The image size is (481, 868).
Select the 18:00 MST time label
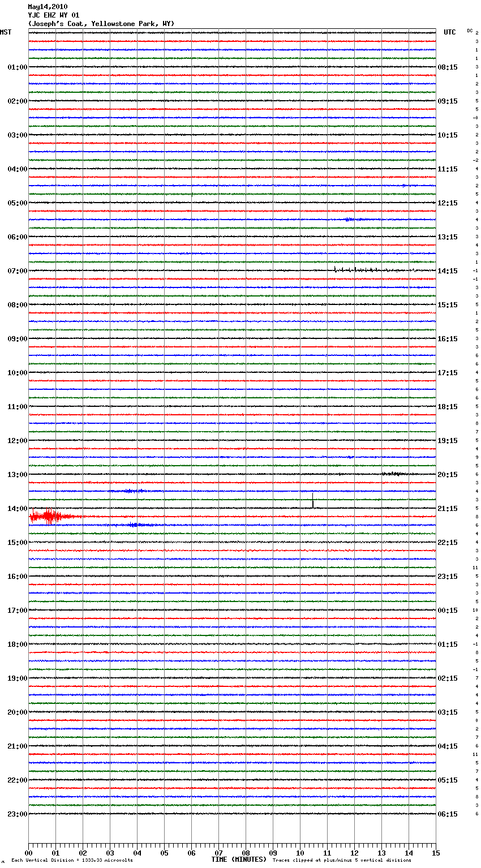[x=18, y=644]
